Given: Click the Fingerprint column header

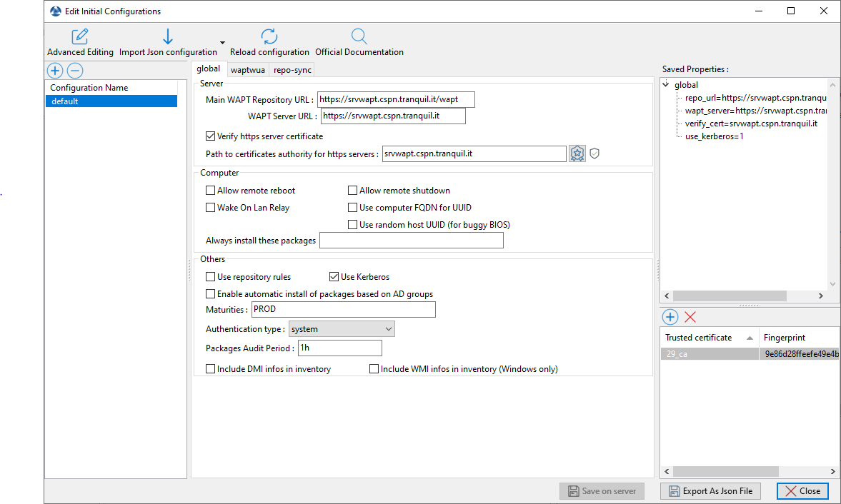Looking at the screenshot, I should [800, 338].
